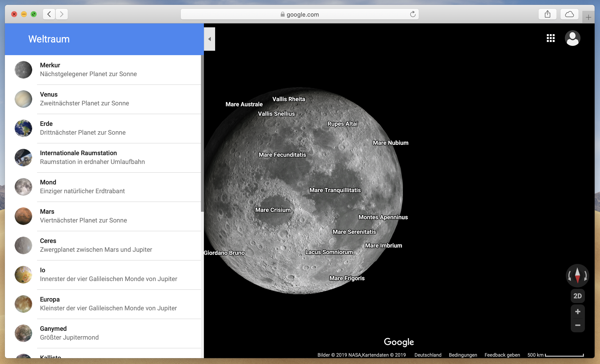The height and width of the screenshot is (364, 600).
Task: Select Merkur thumbnail
Action: (x=23, y=70)
